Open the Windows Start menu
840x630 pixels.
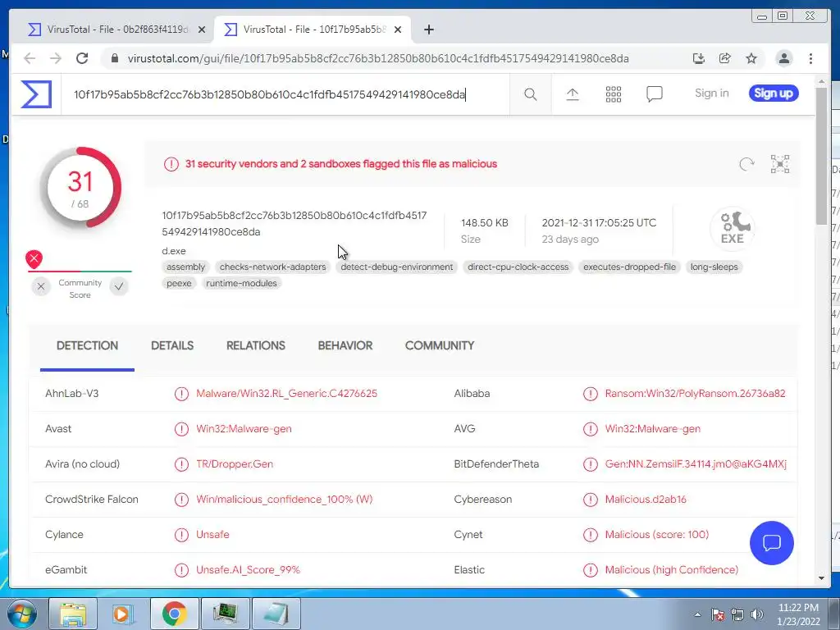coord(21,614)
